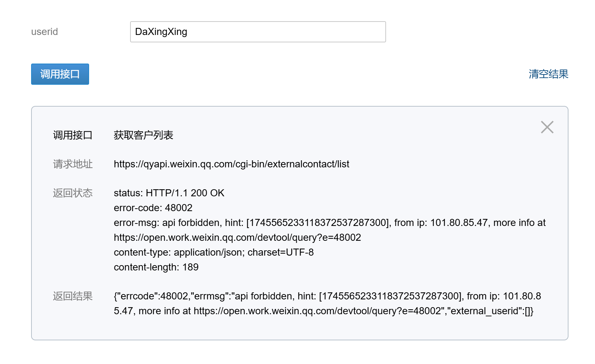Image resolution: width=595 pixels, height=364 pixels.
Task: Click the external_userid field in the JSON result
Action: 485,311
